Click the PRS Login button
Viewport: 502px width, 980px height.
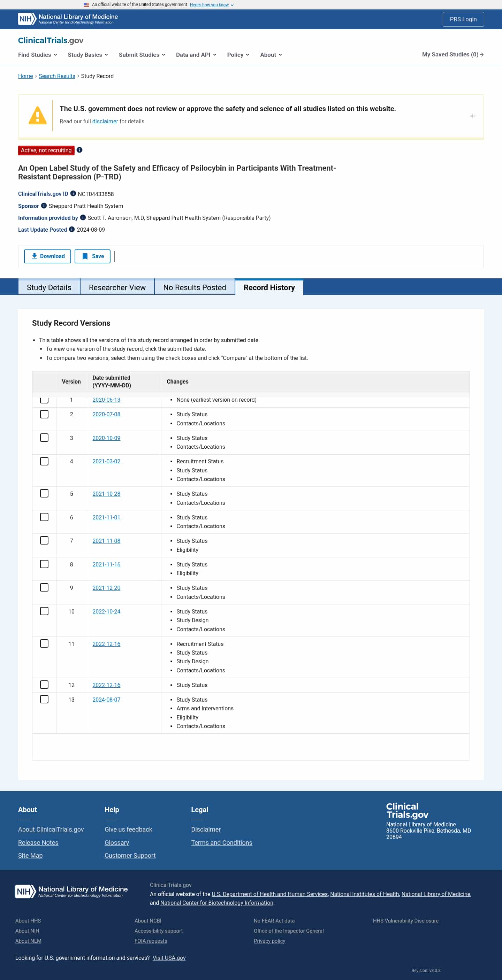463,19
